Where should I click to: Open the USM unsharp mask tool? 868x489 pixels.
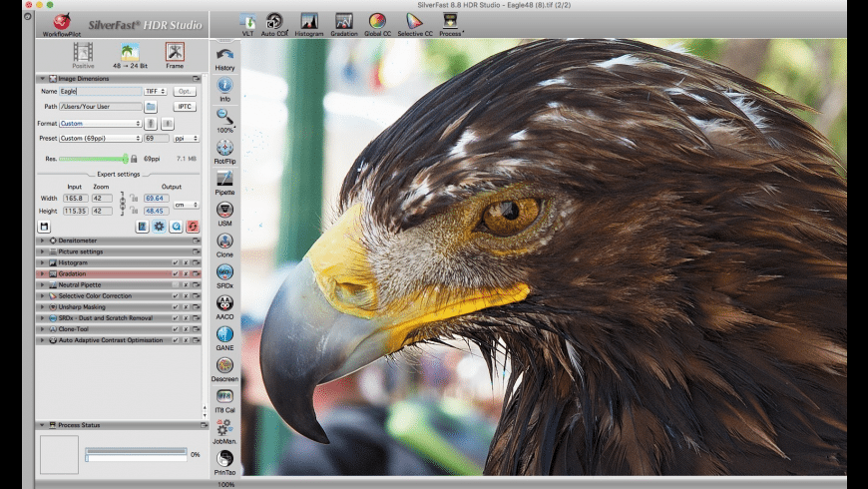coord(224,211)
